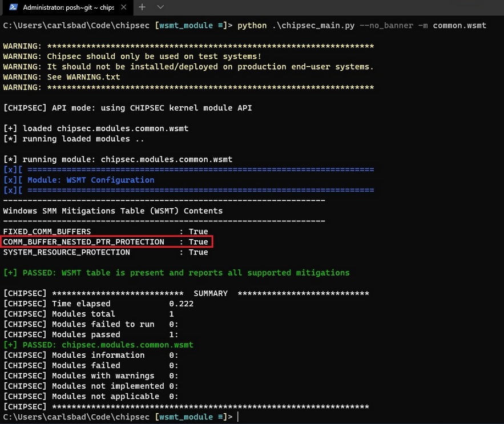Click the Windows SMM Mitigations Table heading
This screenshot has height=424, width=504.
[113, 211]
